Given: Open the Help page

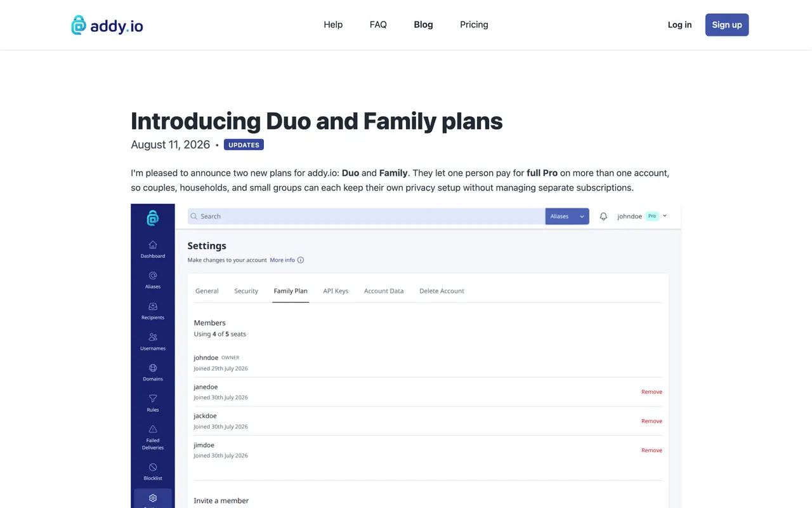Looking at the screenshot, I should (333, 25).
